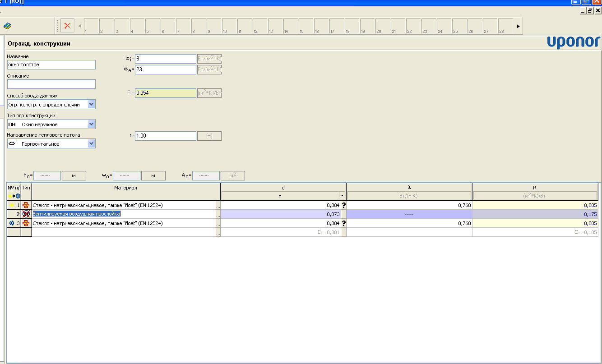Screen dimensions: 602x364
Task: Click the αe value field showing 23
Action: point(165,69)
